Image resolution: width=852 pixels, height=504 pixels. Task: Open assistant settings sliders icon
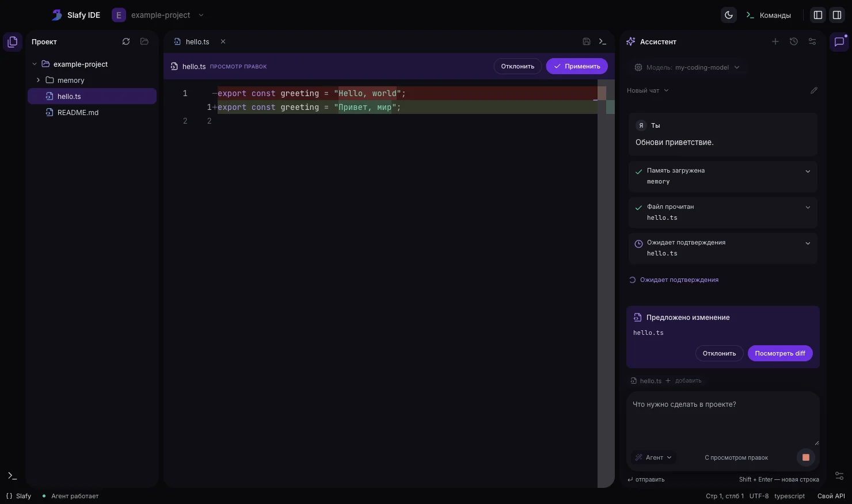click(812, 41)
